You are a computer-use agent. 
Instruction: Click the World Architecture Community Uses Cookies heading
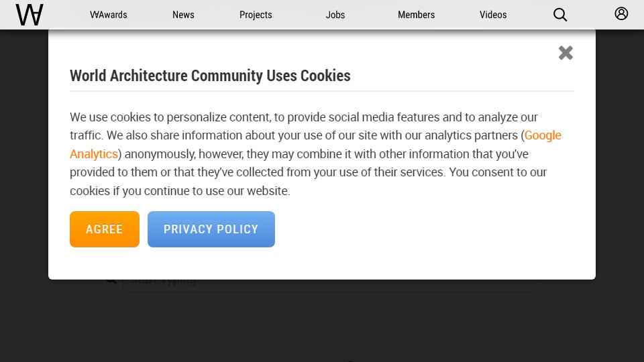tap(210, 76)
